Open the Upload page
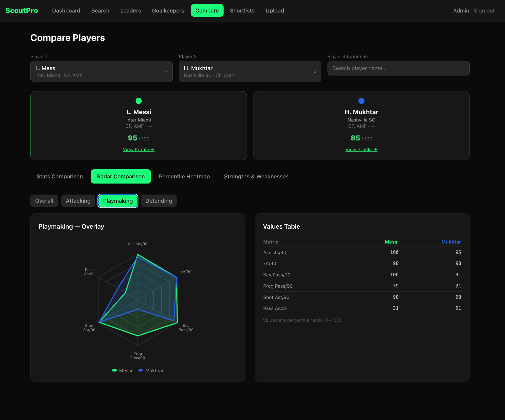 (x=275, y=11)
